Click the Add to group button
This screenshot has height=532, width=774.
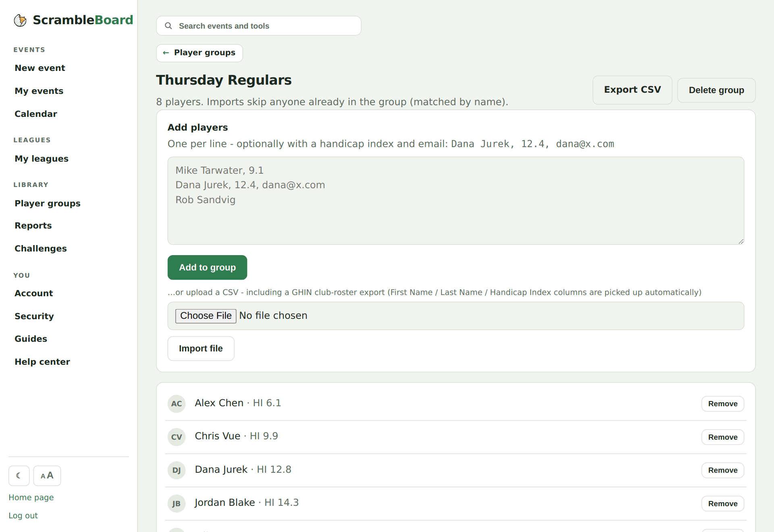point(207,267)
